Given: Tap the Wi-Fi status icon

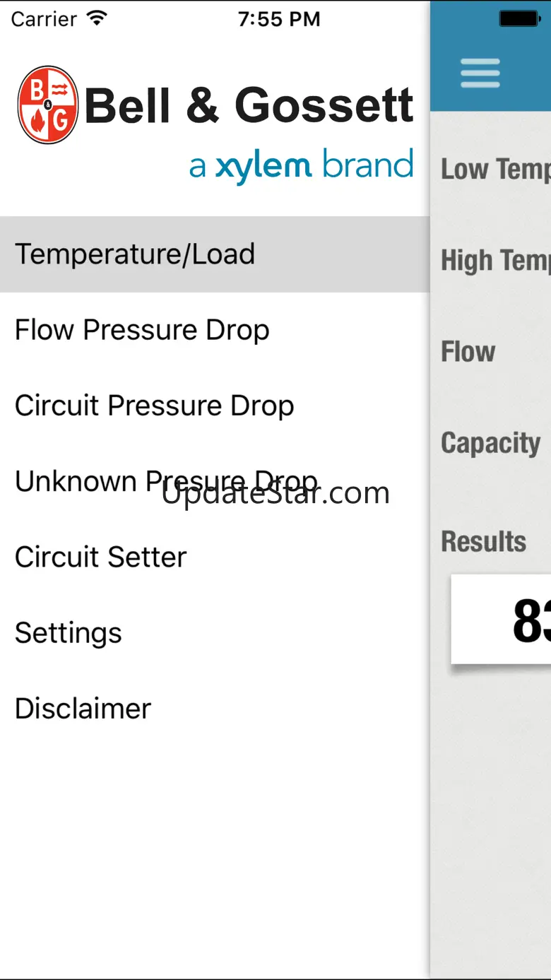Looking at the screenshot, I should tap(96, 18).
